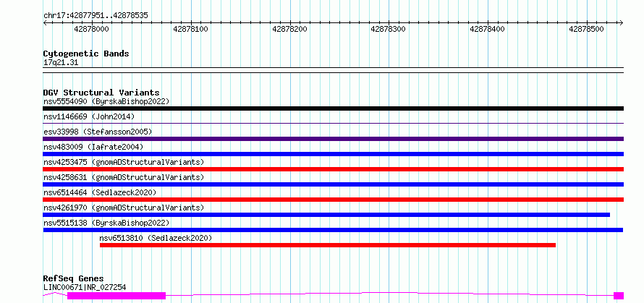Open variant label nsv4253475 (gnomADStructuralVariants)
This screenshot has height=303, width=644.
tap(124, 162)
